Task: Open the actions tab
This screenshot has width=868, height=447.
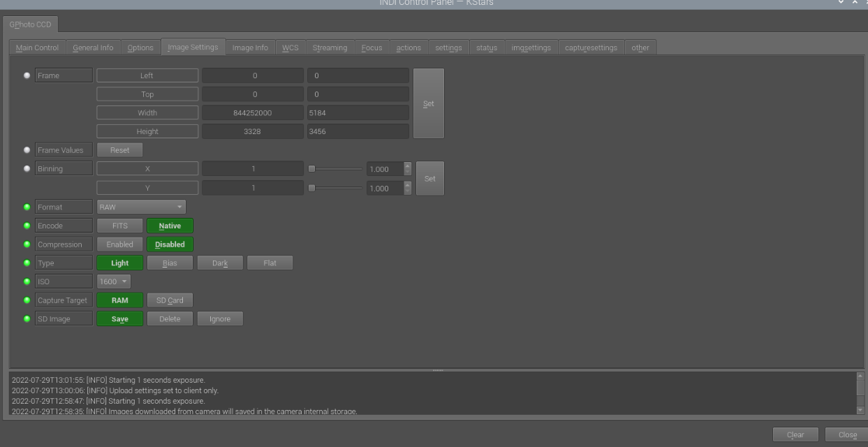Action: click(x=409, y=47)
